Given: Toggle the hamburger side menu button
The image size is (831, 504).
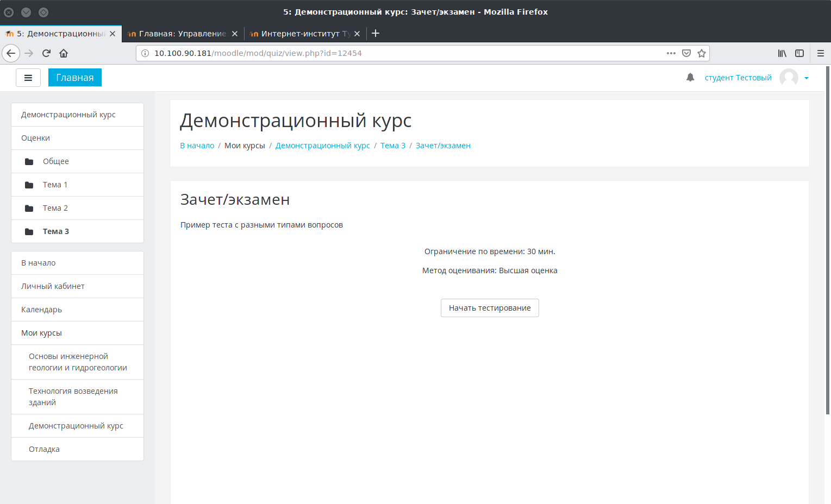Looking at the screenshot, I should [x=28, y=78].
